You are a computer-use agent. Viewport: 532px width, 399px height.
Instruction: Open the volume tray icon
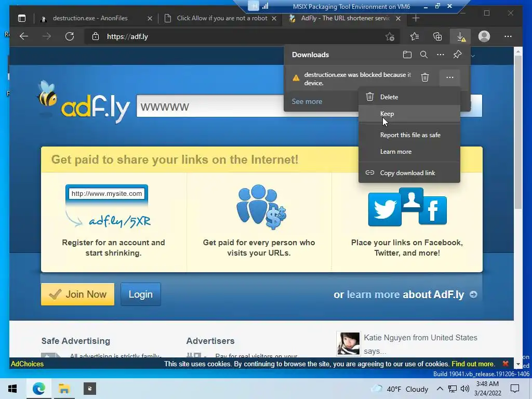click(465, 389)
